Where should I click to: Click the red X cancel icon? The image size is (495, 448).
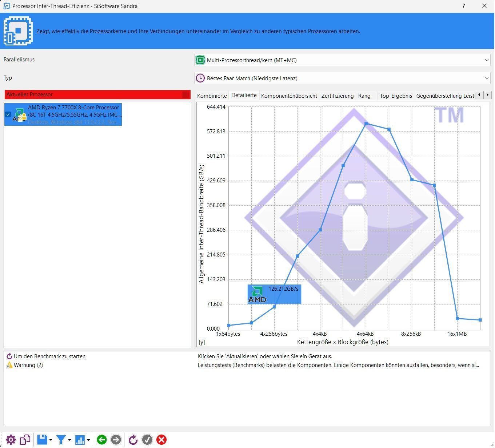coord(161,440)
